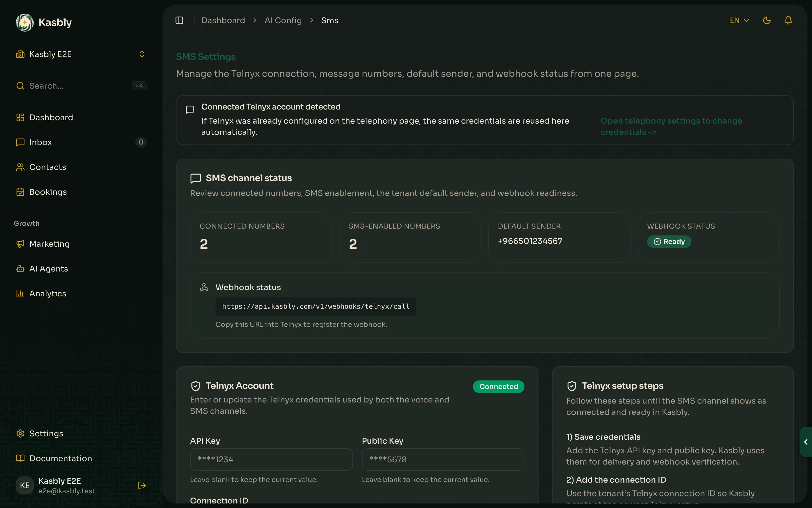Focus the Public Key input field

click(x=443, y=459)
